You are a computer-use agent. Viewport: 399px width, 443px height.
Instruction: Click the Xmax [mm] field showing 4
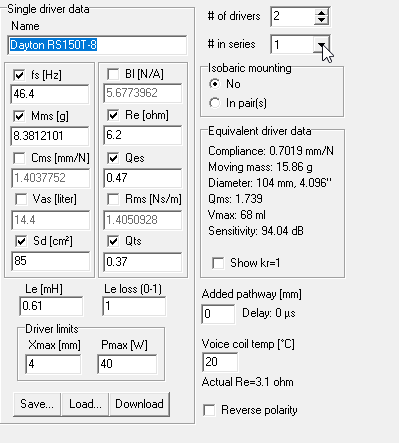[53, 364]
